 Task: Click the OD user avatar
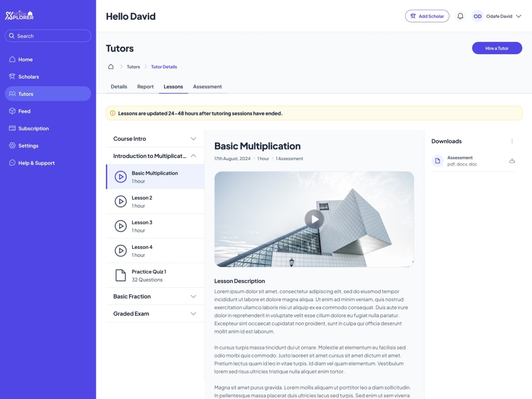point(477,16)
